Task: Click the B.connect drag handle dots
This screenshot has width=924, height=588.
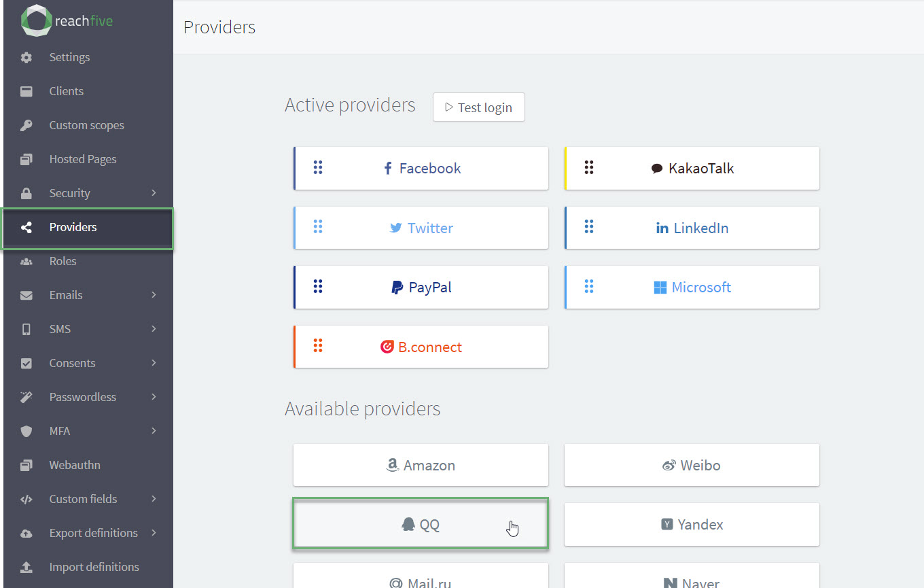Action: pyautogui.click(x=318, y=346)
